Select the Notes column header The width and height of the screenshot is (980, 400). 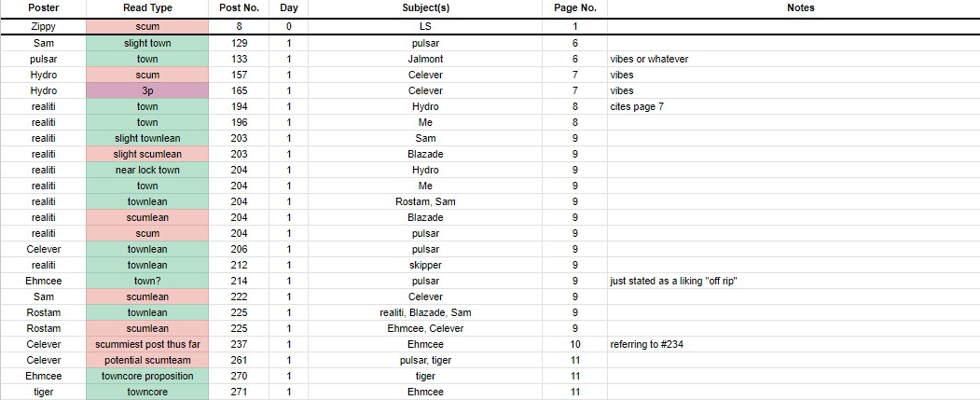tap(800, 7)
